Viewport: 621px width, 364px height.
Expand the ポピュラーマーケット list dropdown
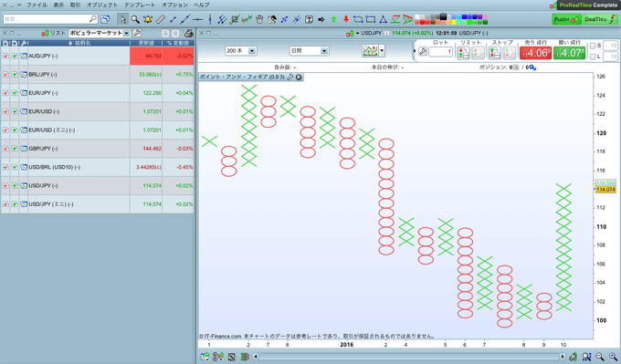point(100,33)
